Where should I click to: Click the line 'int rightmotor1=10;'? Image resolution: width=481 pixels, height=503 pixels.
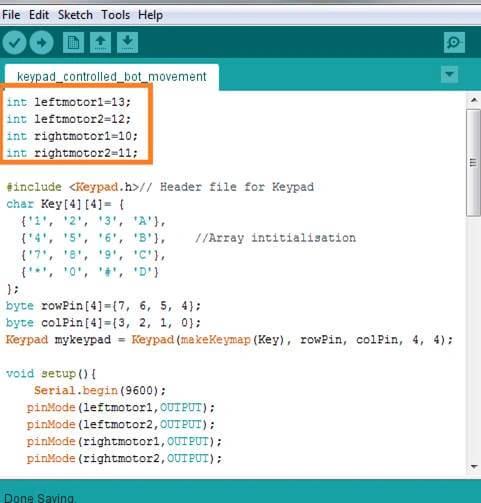tap(72, 136)
